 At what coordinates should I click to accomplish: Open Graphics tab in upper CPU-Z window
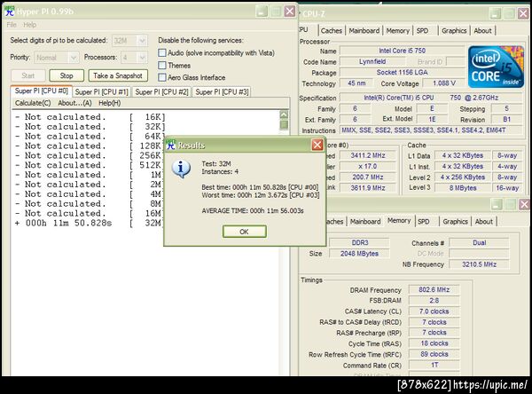click(x=454, y=30)
